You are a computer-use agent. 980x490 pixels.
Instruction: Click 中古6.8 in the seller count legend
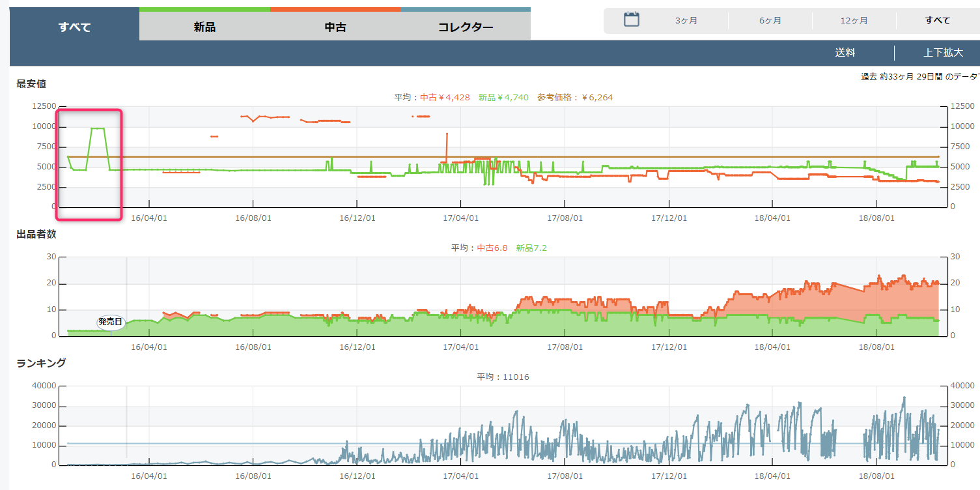click(x=492, y=248)
